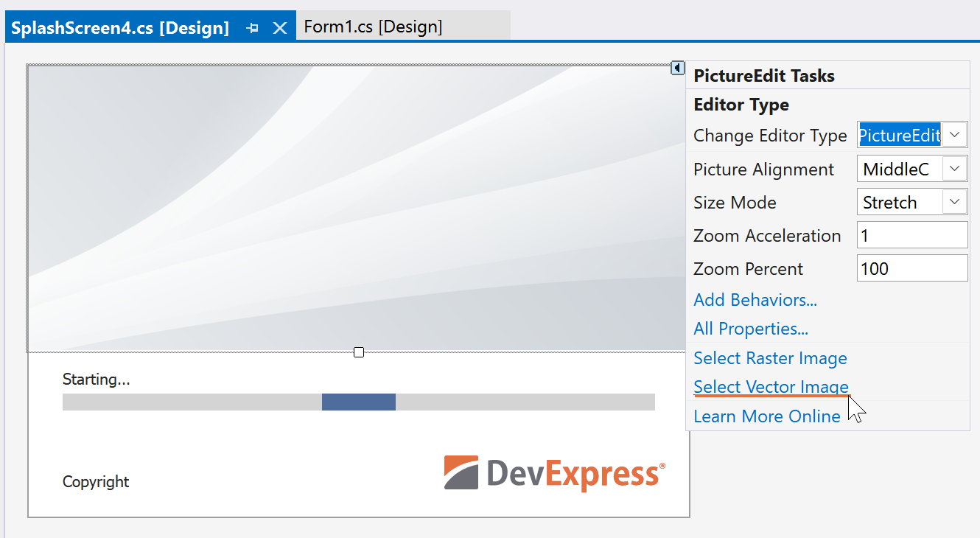Screen dimensions: 980x538
Task: Select the marquee progress bar on splash form
Action: click(359, 402)
